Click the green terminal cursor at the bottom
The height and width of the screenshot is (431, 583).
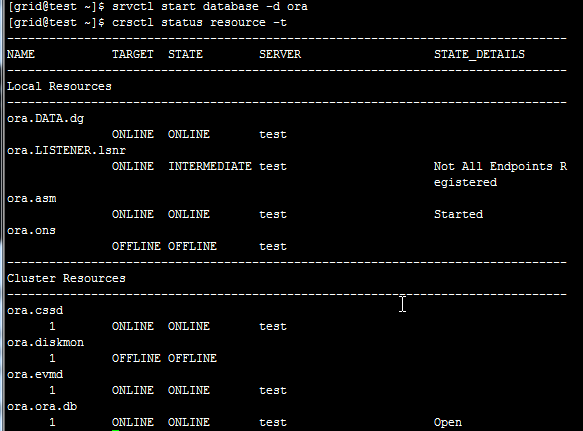116,430
